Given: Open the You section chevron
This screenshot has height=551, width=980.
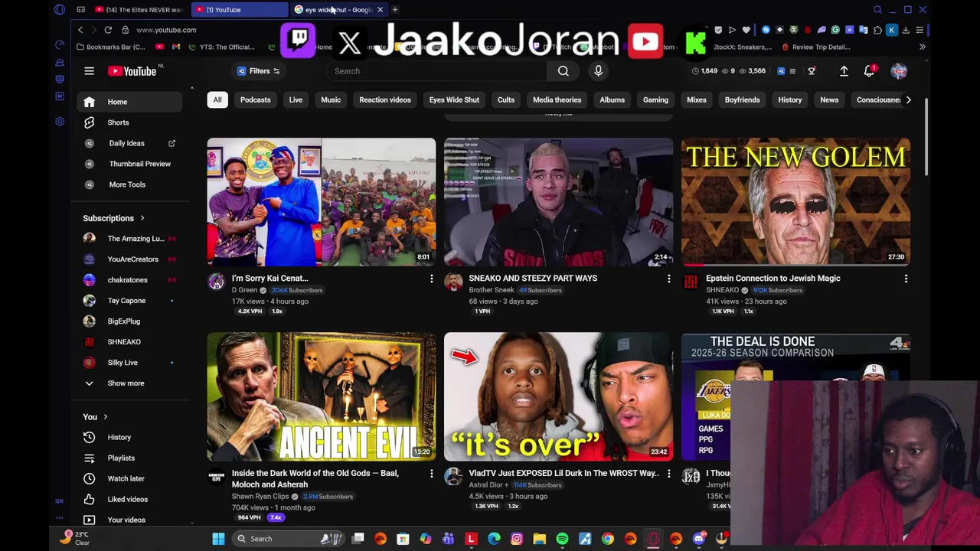Looking at the screenshot, I should point(105,417).
